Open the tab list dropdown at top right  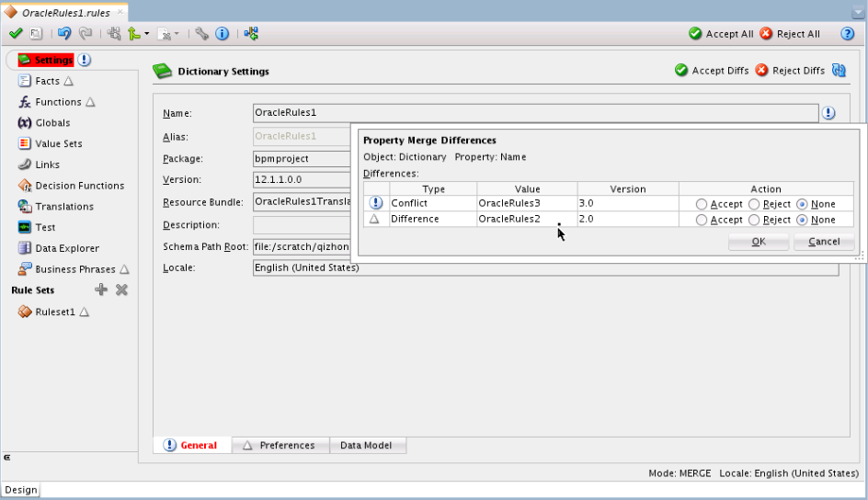(858, 12)
